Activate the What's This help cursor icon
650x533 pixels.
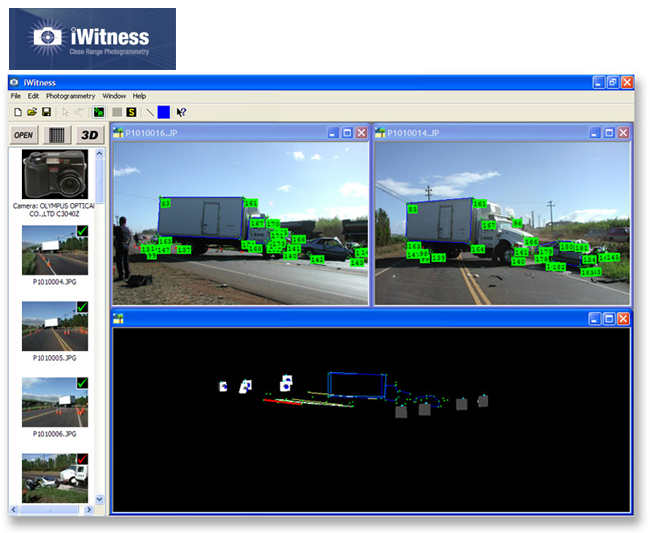[181, 112]
